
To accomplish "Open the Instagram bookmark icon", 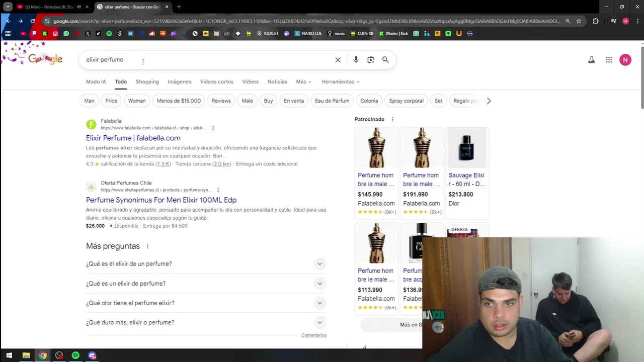I will 55,34.
